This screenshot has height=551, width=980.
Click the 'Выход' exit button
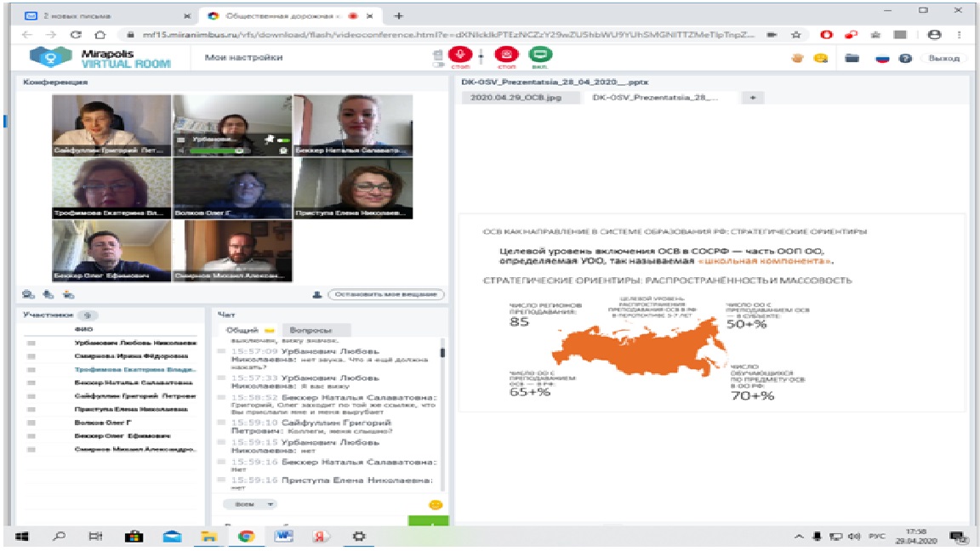coord(943,59)
